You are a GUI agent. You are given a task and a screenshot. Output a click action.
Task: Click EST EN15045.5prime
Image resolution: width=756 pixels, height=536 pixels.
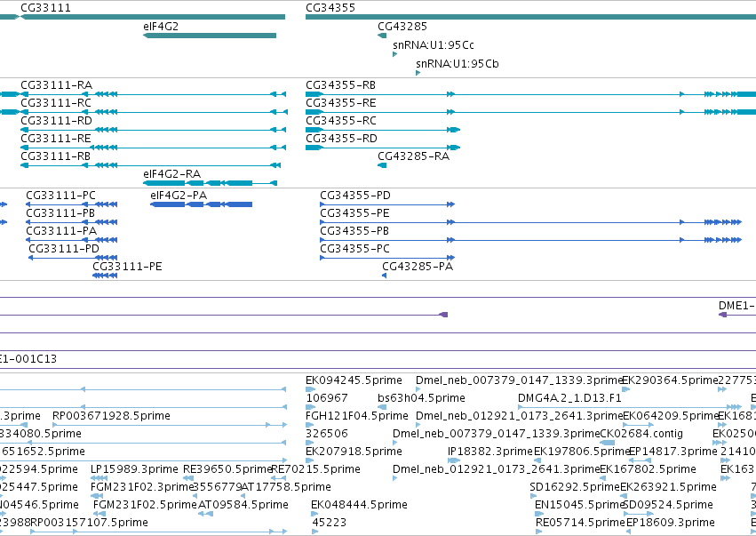579,505
